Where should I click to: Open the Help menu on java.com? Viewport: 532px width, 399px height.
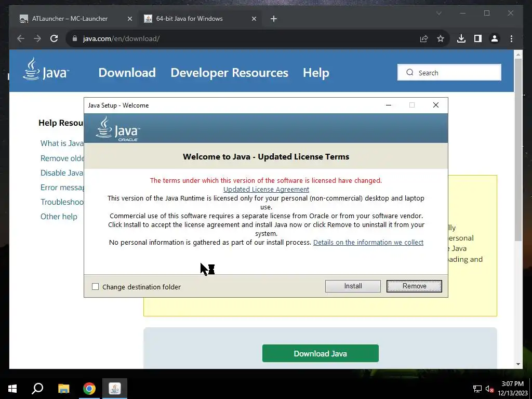tap(316, 73)
